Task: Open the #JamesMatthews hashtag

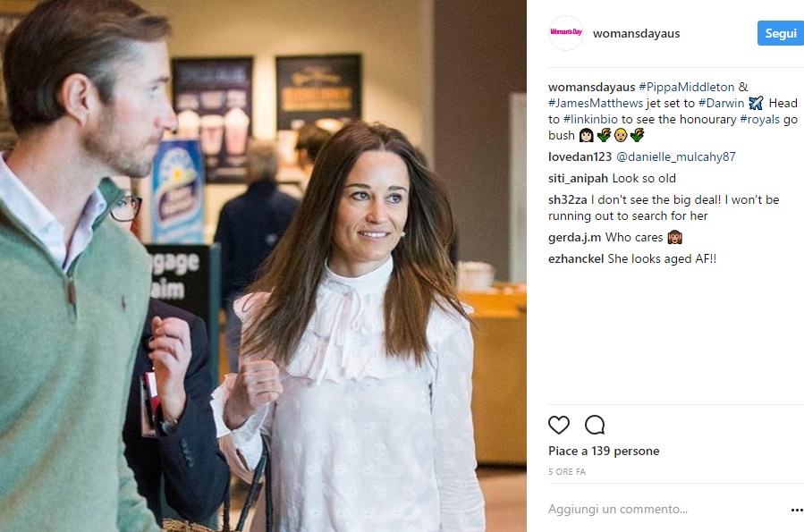Action: 596,103
